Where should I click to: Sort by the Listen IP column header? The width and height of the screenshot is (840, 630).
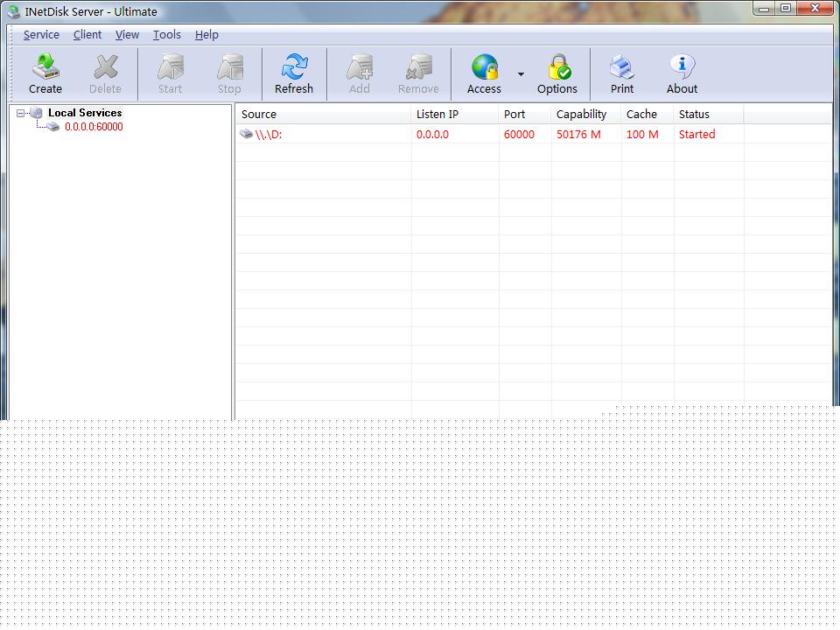[x=455, y=114]
